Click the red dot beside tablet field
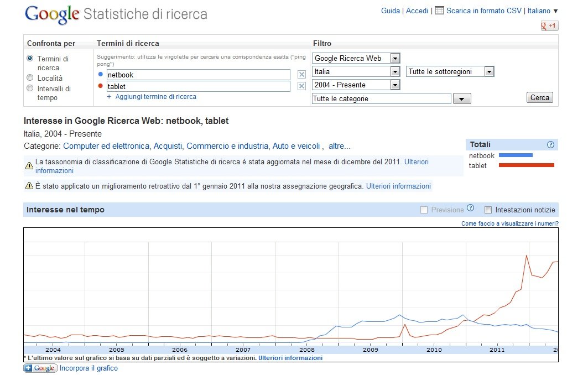The image size is (588, 375). click(101, 86)
